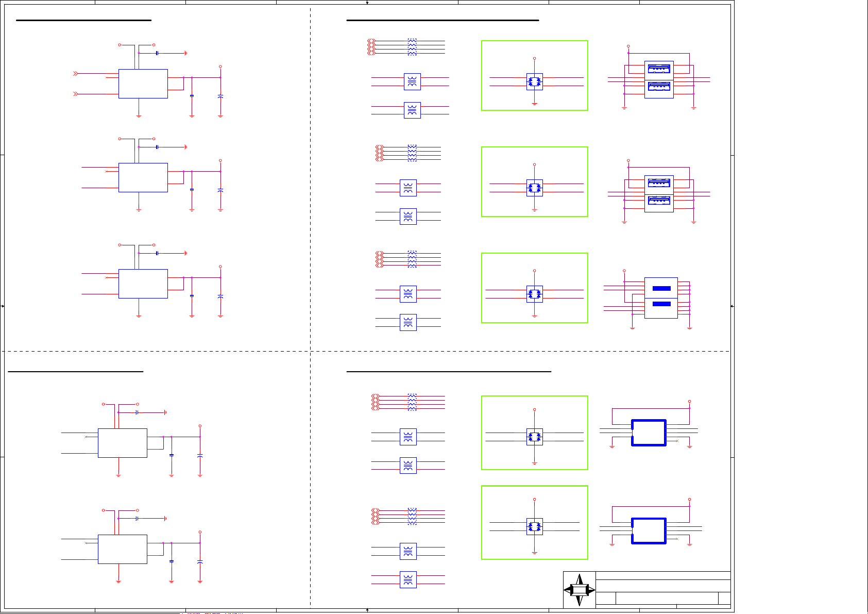
Task: Select diode array inside the third green box
Action: click(535, 294)
